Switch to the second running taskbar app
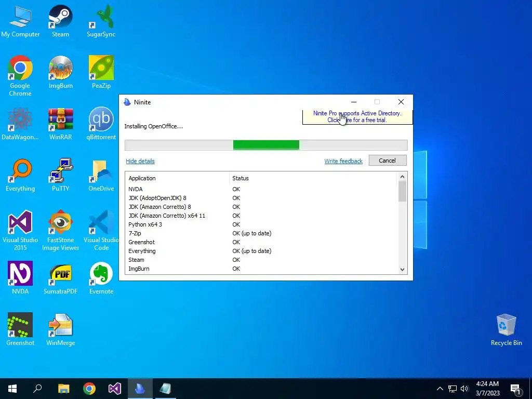The image size is (532, 399). tap(166, 389)
